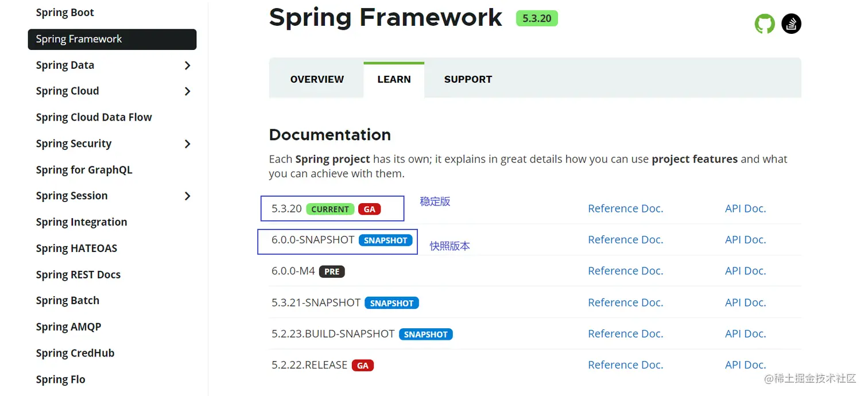Expand the Spring Session submenu chevron
Screen dimensions: 868x396
(187, 196)
